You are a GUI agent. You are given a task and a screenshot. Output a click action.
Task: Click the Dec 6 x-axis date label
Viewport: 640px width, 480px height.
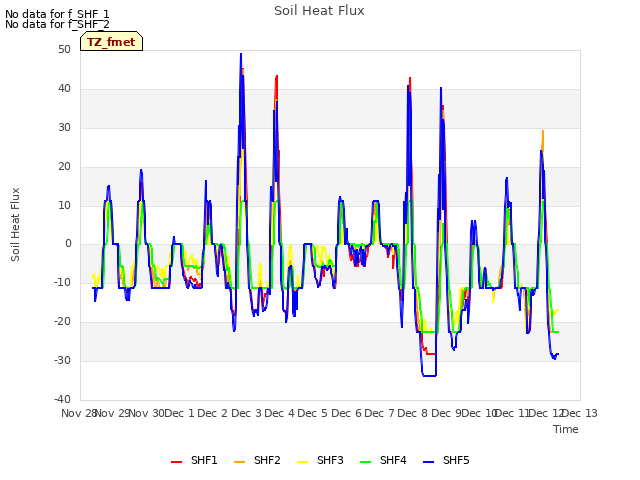pos(346,413)
